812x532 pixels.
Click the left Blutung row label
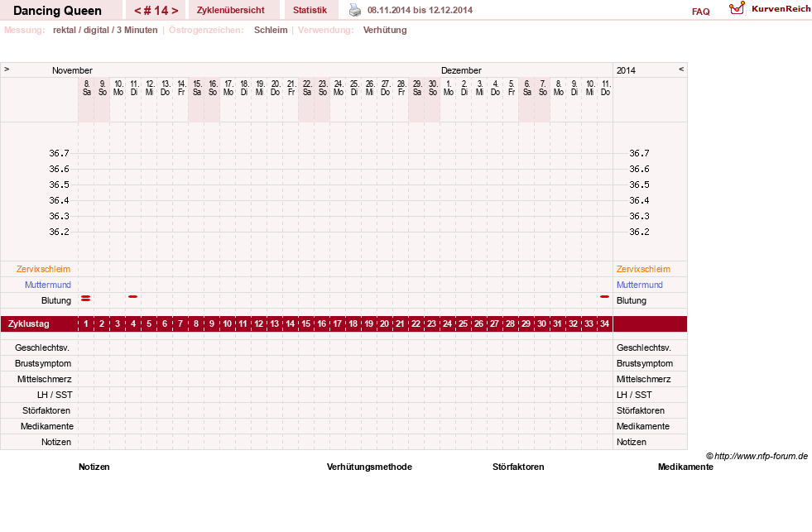[x=56, y=300]
